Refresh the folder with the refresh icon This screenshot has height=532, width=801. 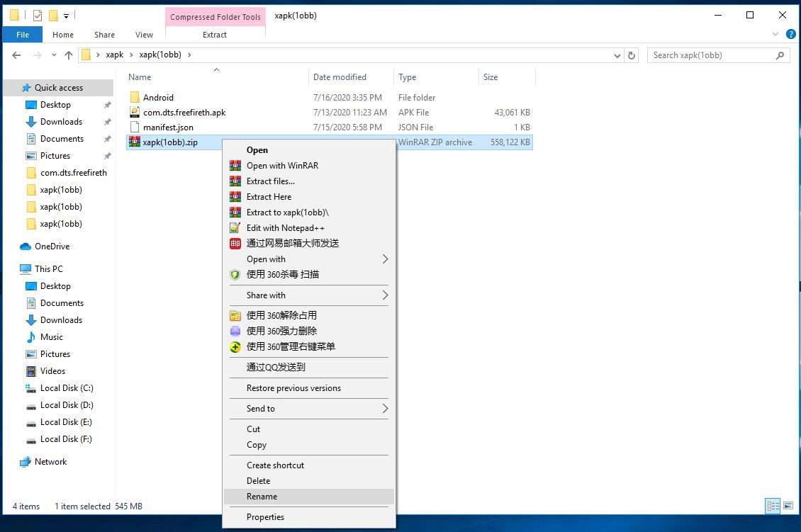tap(631, 55)
